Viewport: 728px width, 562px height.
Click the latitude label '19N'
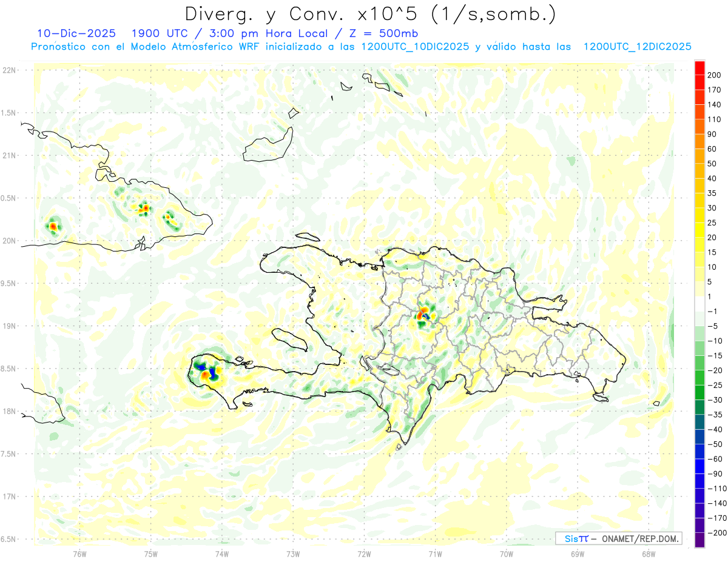[9, 326]
